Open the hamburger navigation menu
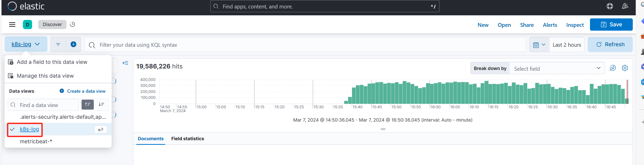 [12, 25]
